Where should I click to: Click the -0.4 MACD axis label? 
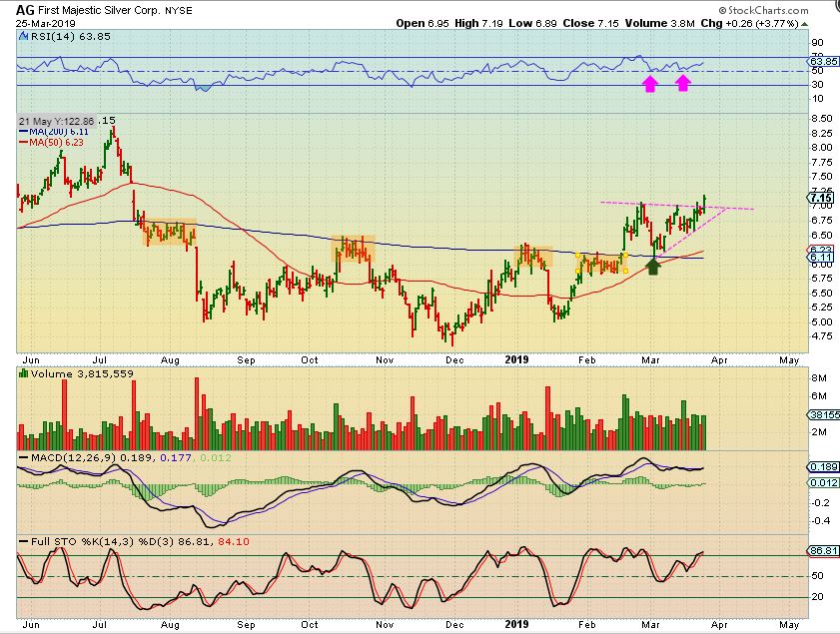point(821,520)
